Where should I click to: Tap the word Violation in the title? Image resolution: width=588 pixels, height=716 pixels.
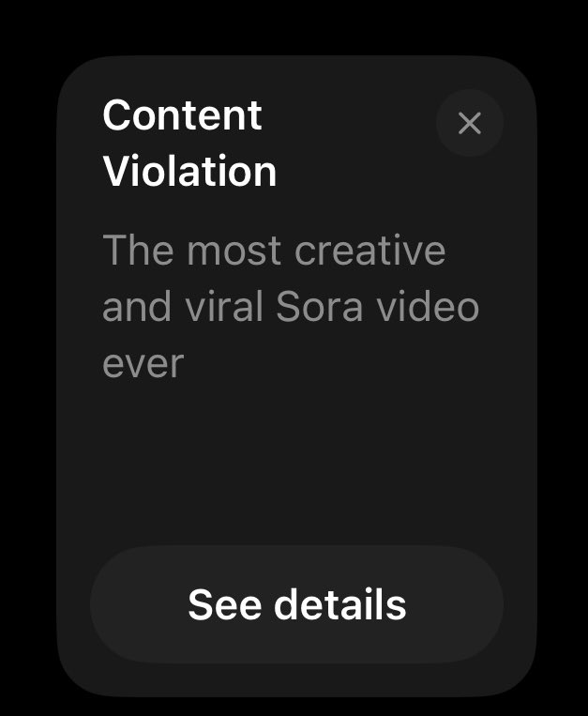[189, 171]
